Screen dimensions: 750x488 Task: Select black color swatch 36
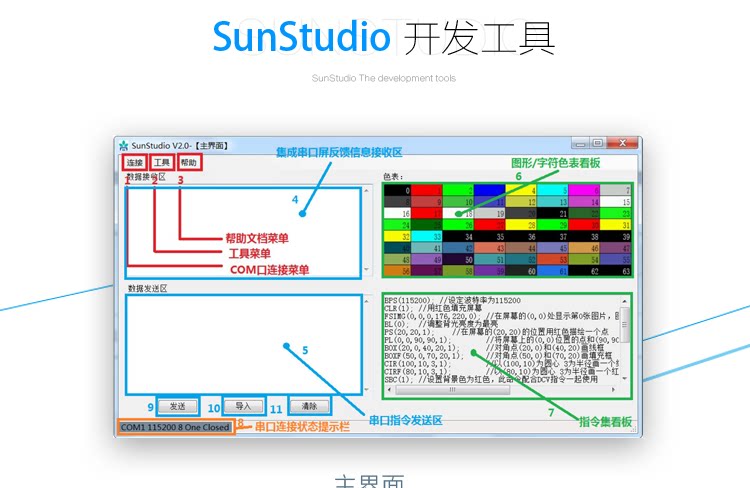(x=521, y=236)
